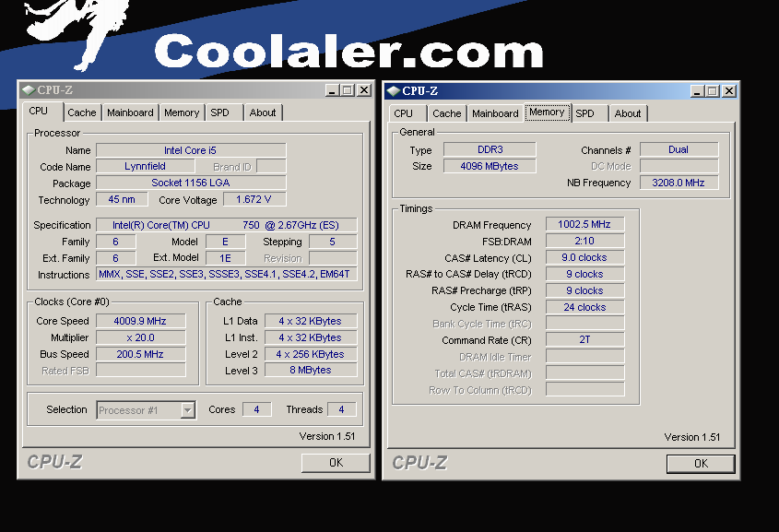Click the DRAM Frequency value '1002.5 MHz'
This screenshot has width=779, height=532.
coord(585,224)
